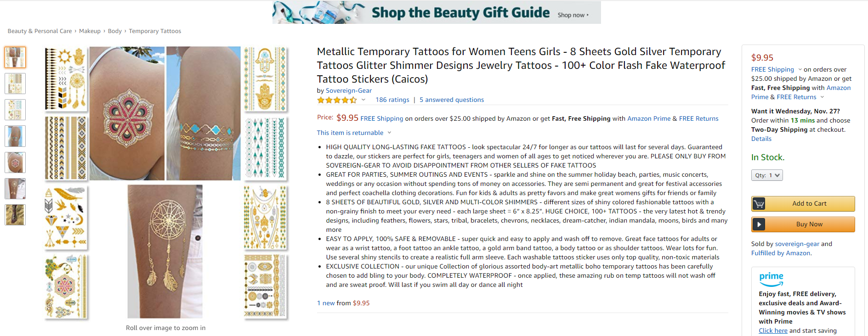
Task: Open the 5 answered questions link
Action: pos(451,100)
